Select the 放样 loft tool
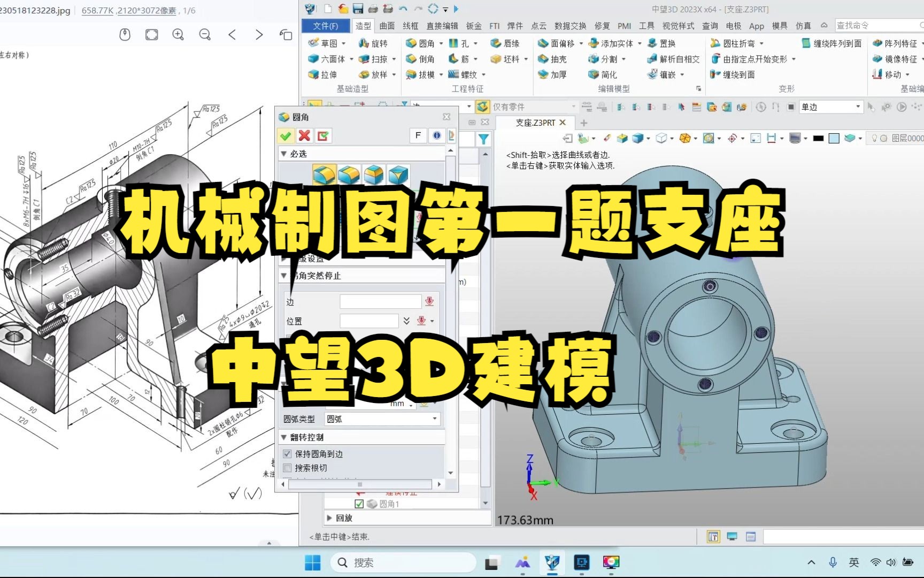Image resolution: width=924 pixels, height=578 pixels. pos(373,74)
